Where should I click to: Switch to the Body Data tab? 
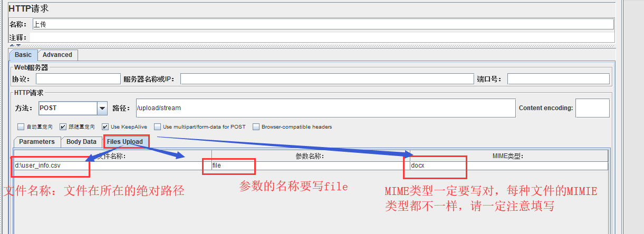click(x=81, y=142)
